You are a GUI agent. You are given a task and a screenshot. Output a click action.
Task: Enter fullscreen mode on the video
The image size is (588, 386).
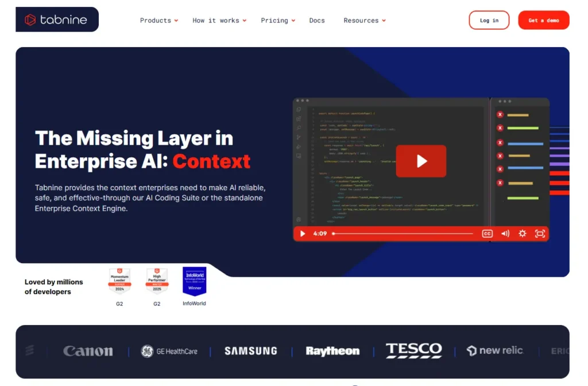(x=540, y=234)
